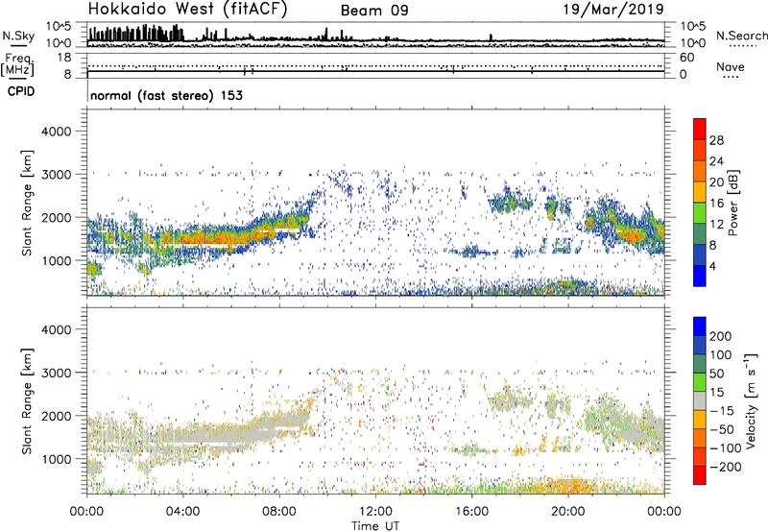The image size is (768, 532).
Task: Click the '16:00' time axis label
Action: tap(471, 512)
